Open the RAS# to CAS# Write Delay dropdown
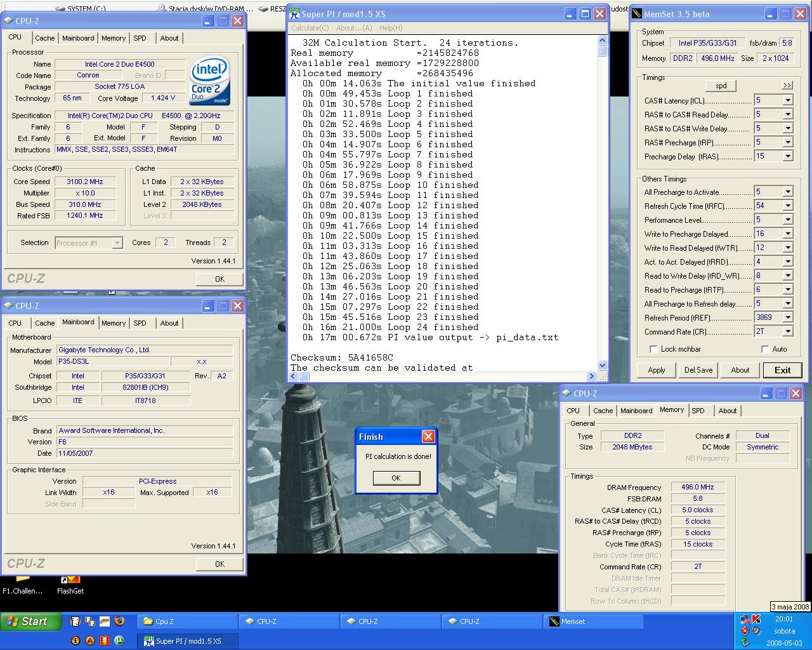Image resolution: width=812 pixels, height=650 pixels. (787, 128)
